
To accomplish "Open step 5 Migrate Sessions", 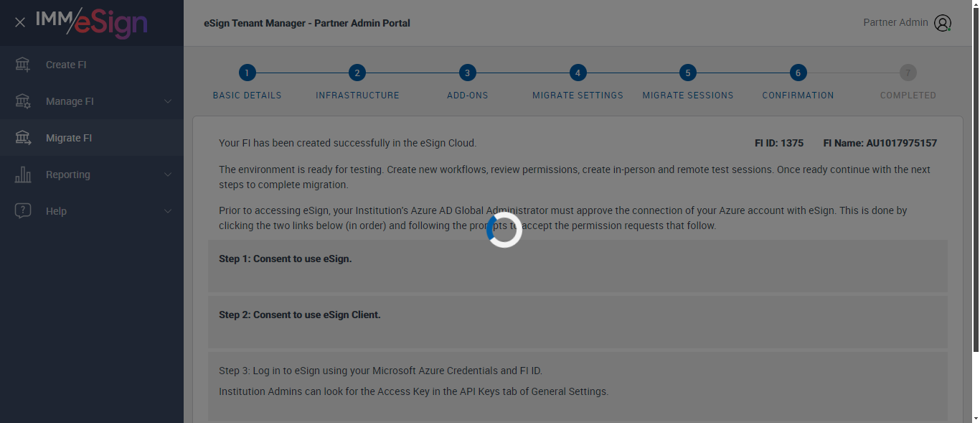I will [688, 73].
